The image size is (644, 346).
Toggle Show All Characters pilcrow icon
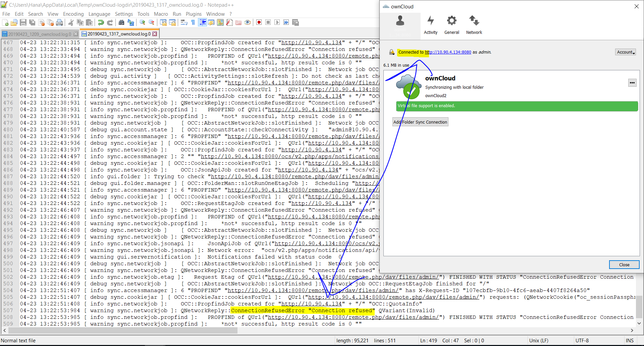tap(193, 22)
